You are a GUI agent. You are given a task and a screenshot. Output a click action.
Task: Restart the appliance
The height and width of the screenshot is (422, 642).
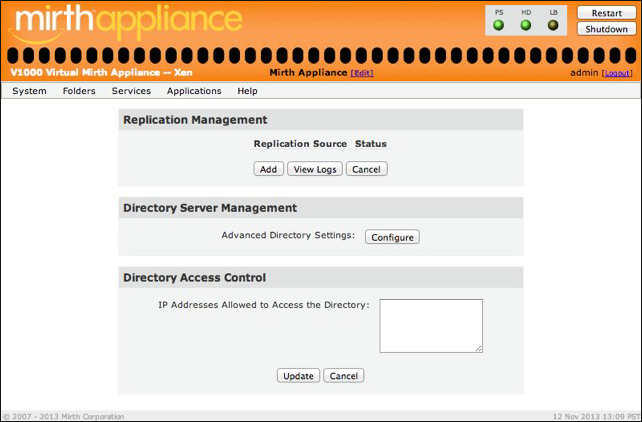(x=606, y=13)
